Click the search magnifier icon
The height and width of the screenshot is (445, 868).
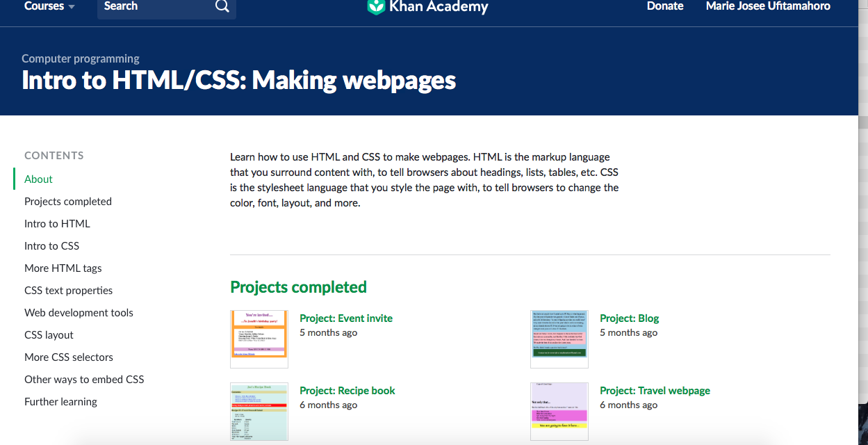click(x=222, y=6)
